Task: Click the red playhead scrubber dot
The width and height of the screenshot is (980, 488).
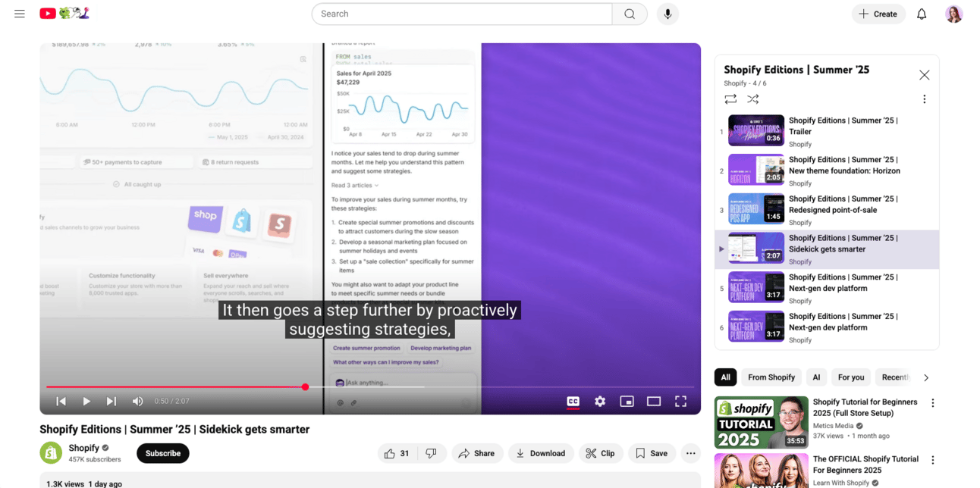Action: pos(305,387)
